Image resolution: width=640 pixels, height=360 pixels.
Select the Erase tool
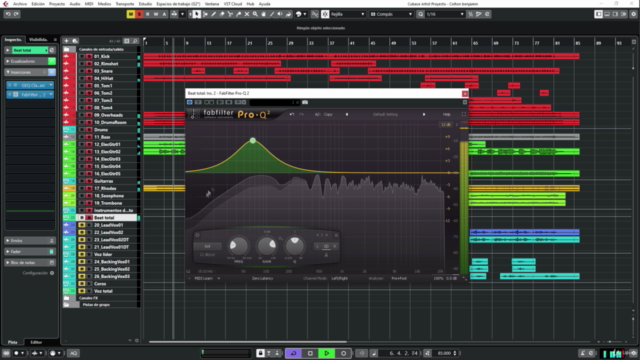coord(222,14)
